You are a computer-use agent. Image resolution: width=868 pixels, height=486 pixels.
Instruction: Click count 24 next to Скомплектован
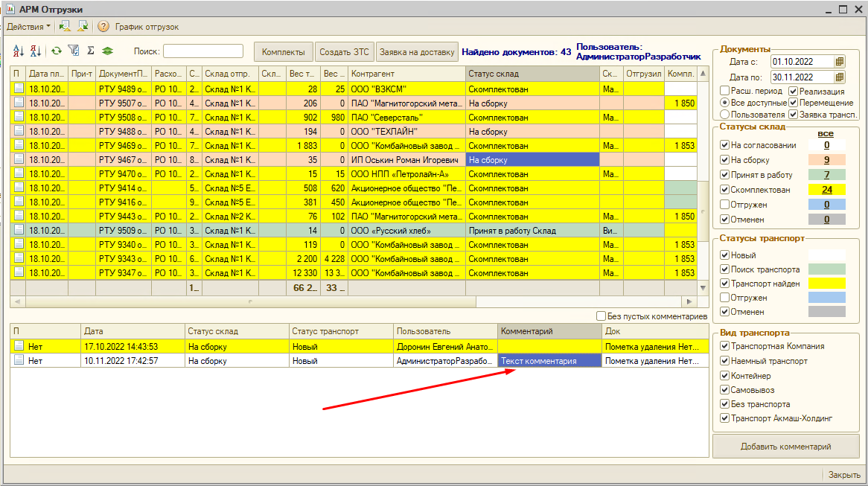pos(826,190)
